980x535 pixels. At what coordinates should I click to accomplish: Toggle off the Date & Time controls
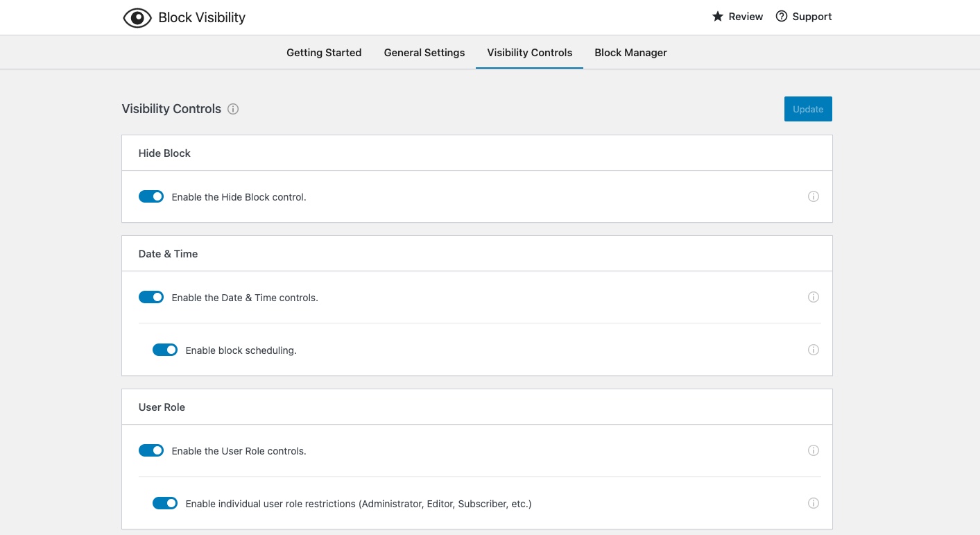pyautogui.click(x=151, y=297)
